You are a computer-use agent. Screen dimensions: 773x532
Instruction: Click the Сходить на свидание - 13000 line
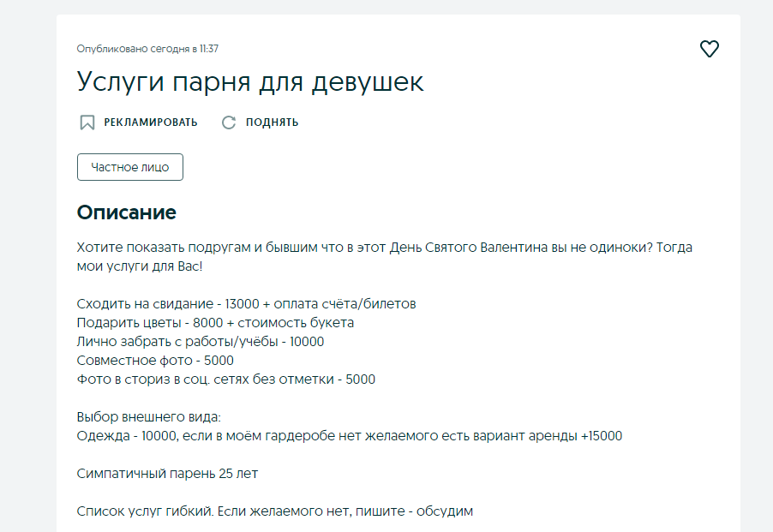247,304
